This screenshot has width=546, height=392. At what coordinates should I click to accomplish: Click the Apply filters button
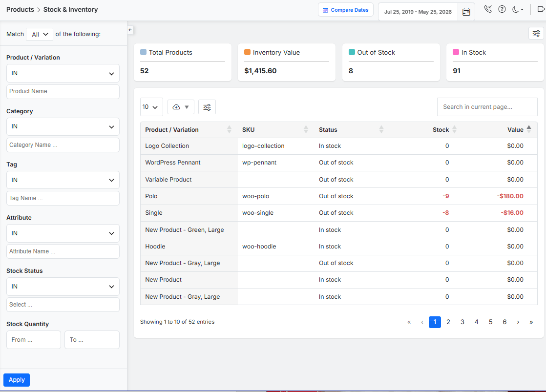[17, 380]
